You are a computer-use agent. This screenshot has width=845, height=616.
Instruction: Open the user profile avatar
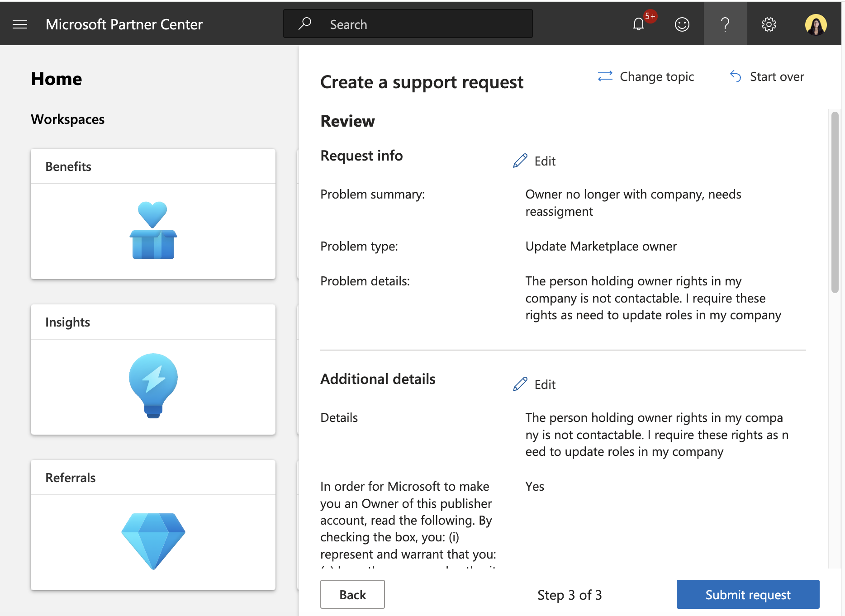pyautogui.click(x=816, y=24)
